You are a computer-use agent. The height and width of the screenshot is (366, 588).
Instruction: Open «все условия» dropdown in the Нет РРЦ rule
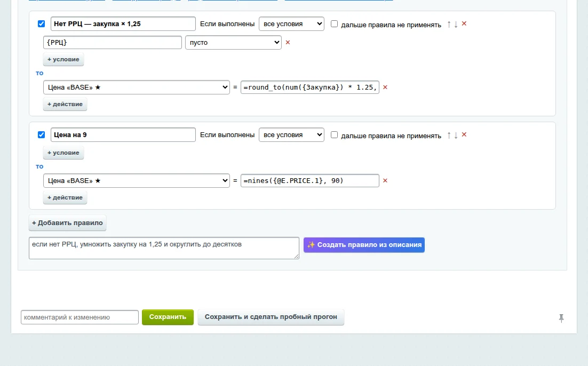pos(291,23)
